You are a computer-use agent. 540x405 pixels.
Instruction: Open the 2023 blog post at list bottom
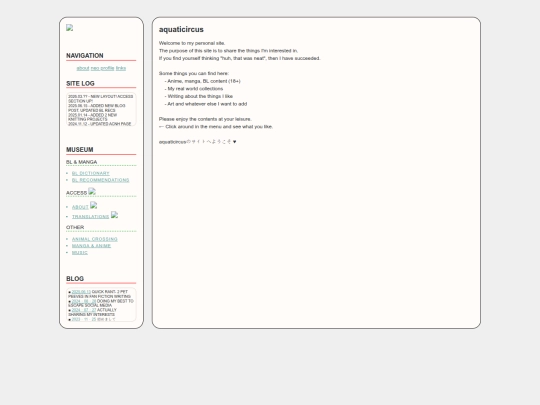coord(84,319)
